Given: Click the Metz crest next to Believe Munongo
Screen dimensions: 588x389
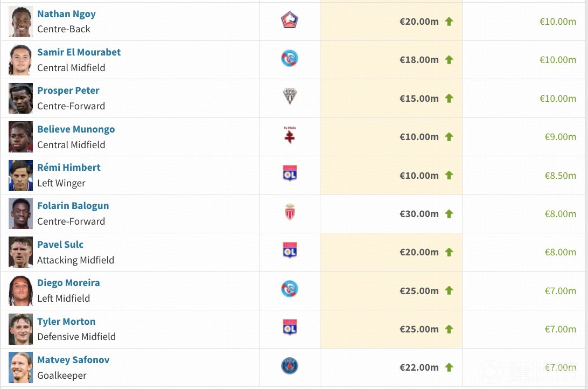Looking at the screenshot, I should (x=290, y=136).
